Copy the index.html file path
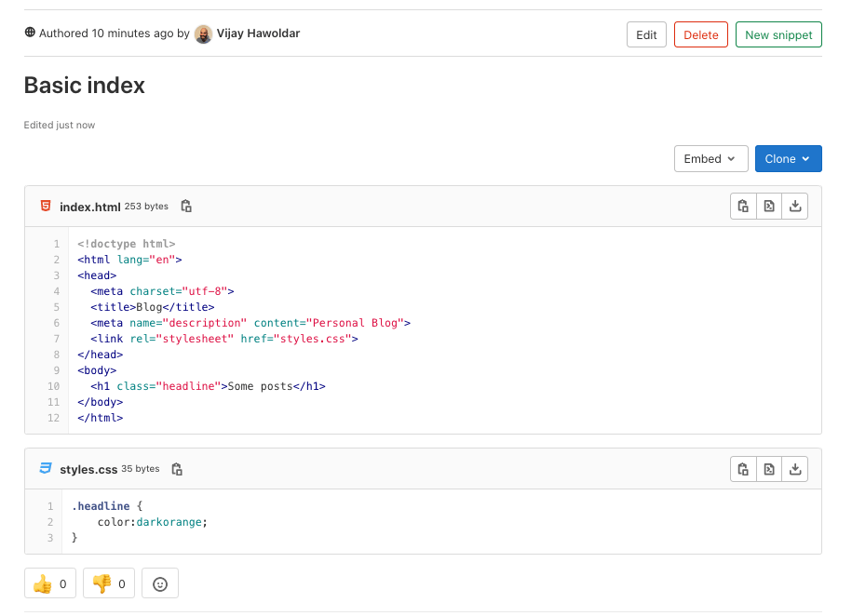This screenshot has height=616, width=852. [186, 207]
